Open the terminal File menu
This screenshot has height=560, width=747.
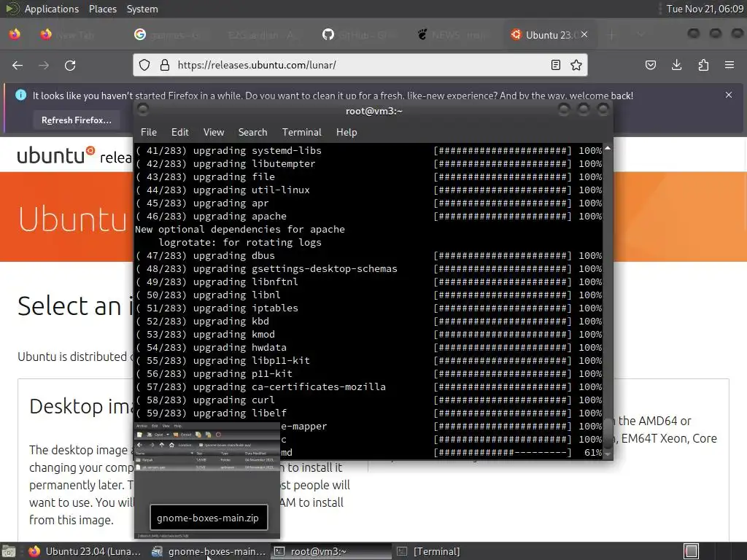click(149, 133)
